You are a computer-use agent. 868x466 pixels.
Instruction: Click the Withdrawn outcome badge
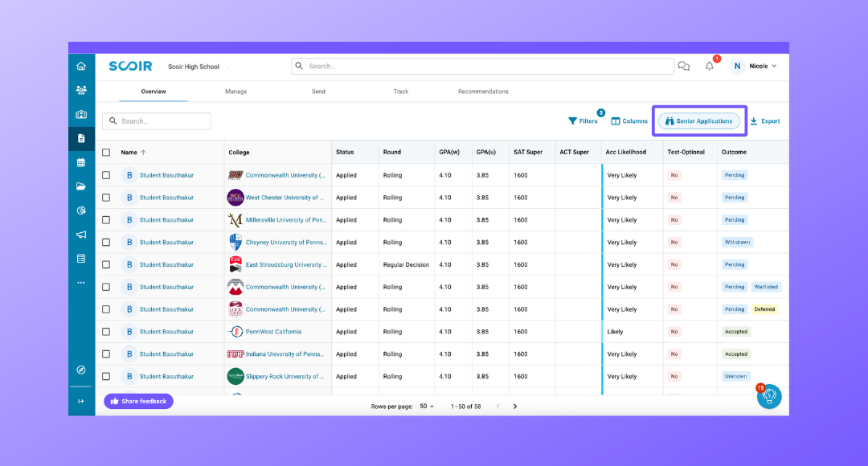[737, 243]
